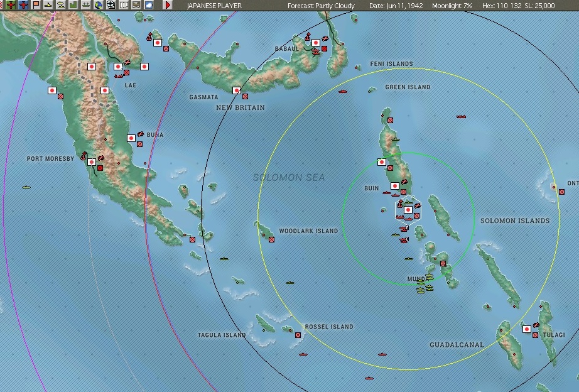
Task: Open the flag icon in the toolbar
Action: point(36,5)
